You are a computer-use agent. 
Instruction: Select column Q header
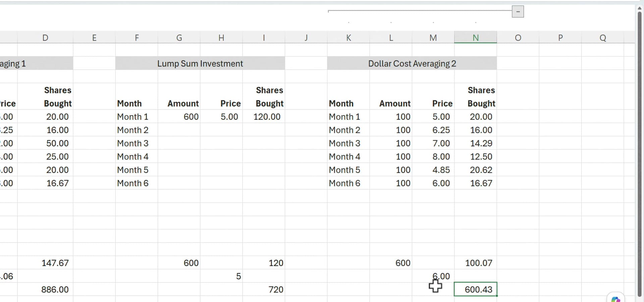(603, 38)
